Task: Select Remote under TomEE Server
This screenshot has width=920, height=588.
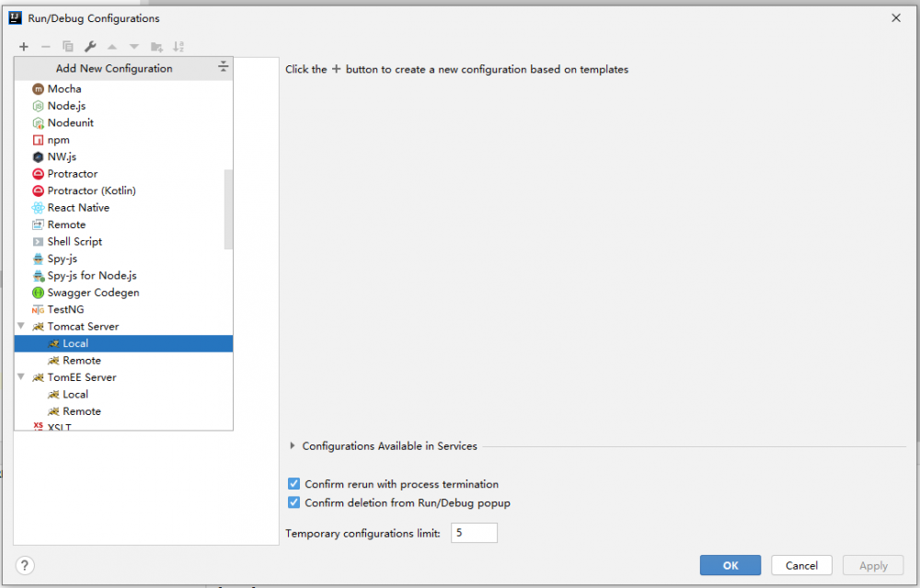Action: 123,412
